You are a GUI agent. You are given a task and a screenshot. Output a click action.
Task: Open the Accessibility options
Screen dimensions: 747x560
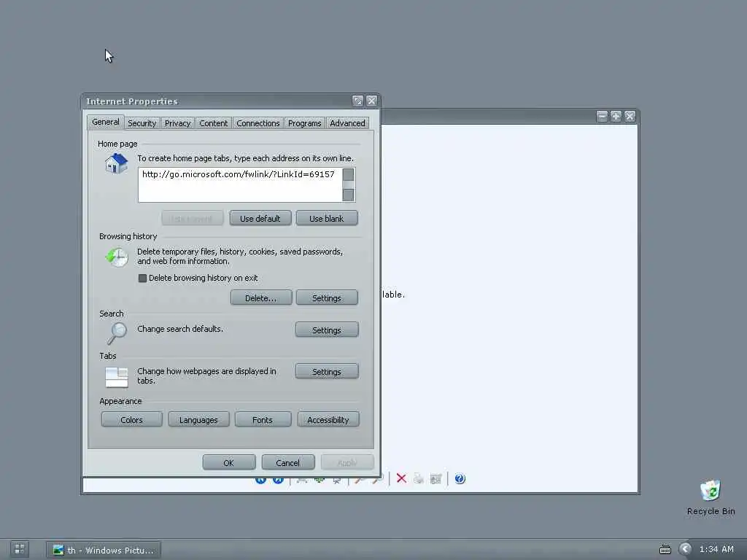328,420
